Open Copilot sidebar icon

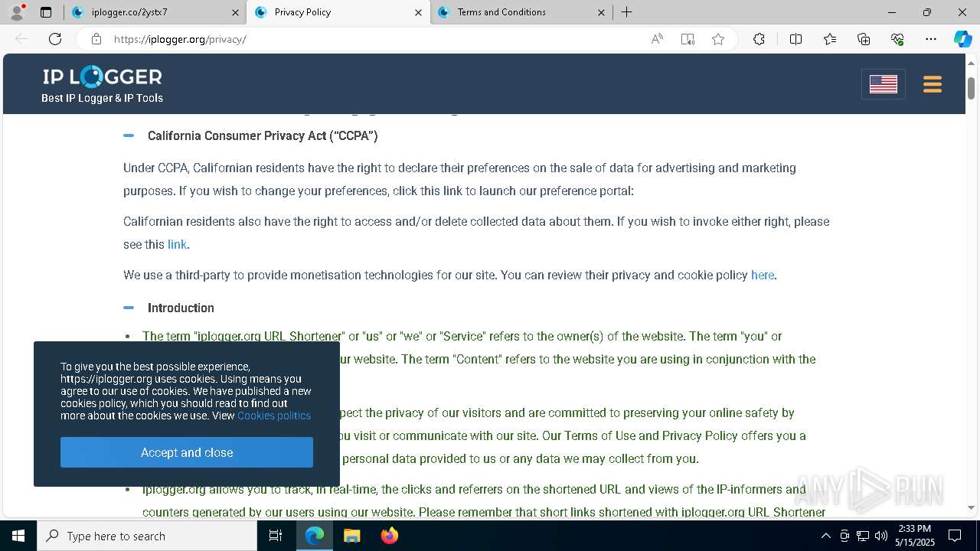(962, 39)
